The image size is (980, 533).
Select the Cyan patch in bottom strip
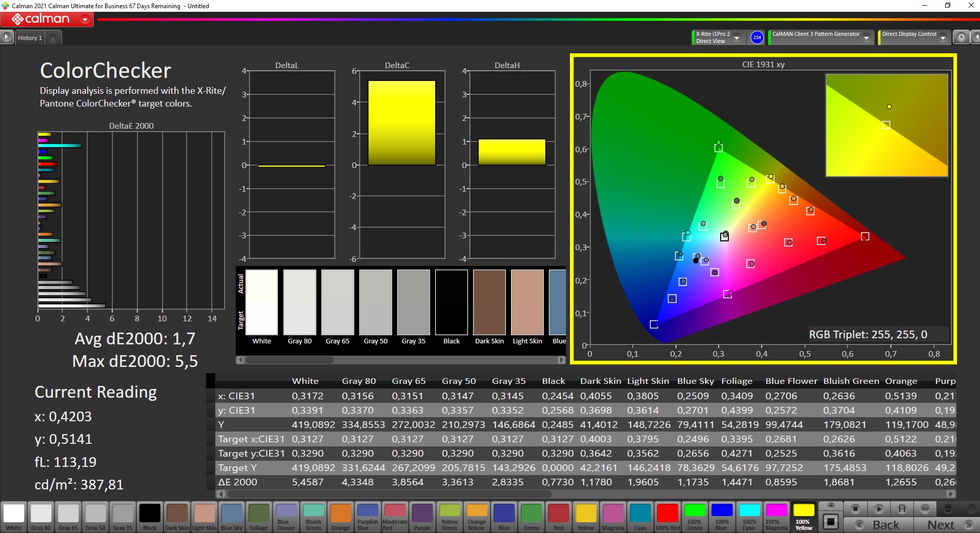coord(640,517)
